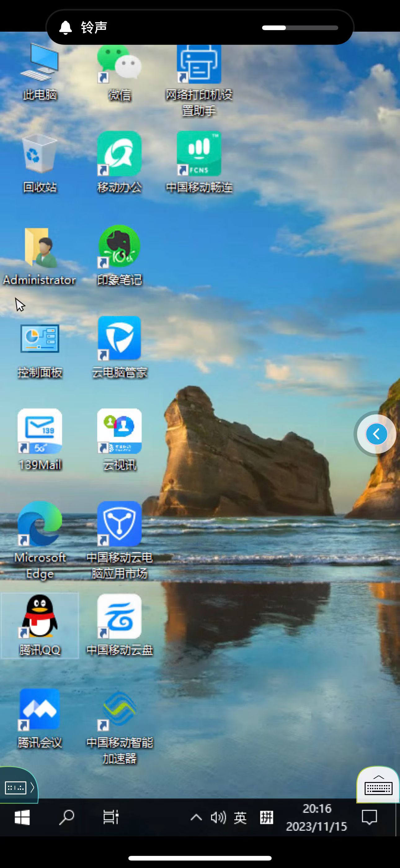This screenshot has height=868, width=400.
Task: Open Control Panel (控制面板) icon
Action: pyautogui.click(x=40, y=339)
